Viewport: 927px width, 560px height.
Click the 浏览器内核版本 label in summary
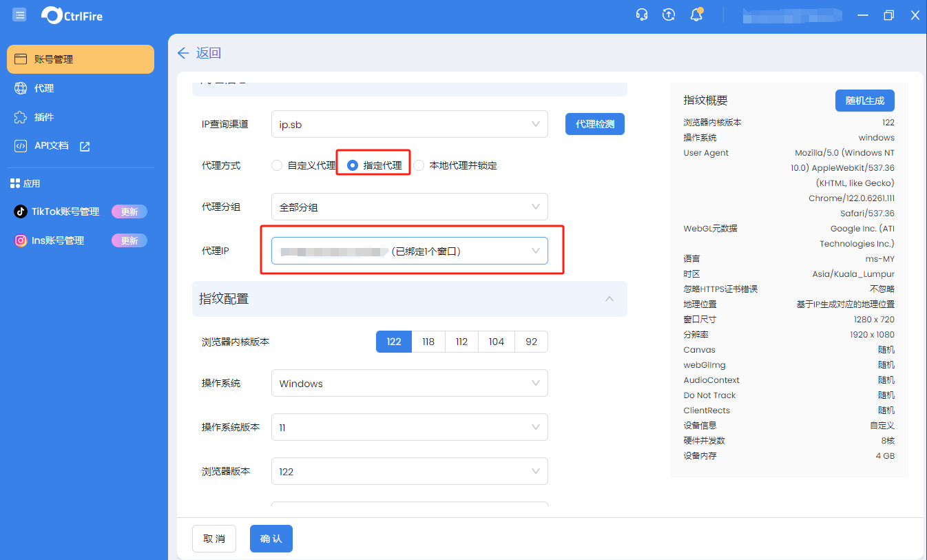point(712,123)
